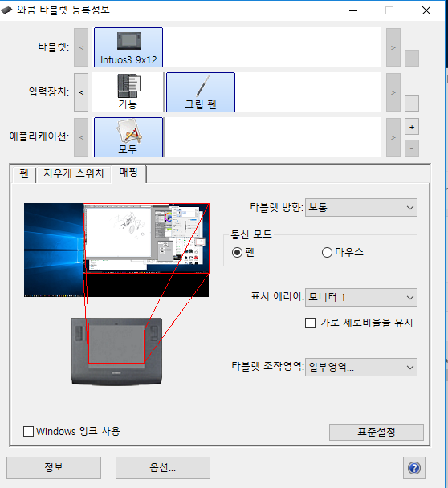Switch to the 펜 tab
The width and height of the screenshot is (448, 488).
pos(24,174)
